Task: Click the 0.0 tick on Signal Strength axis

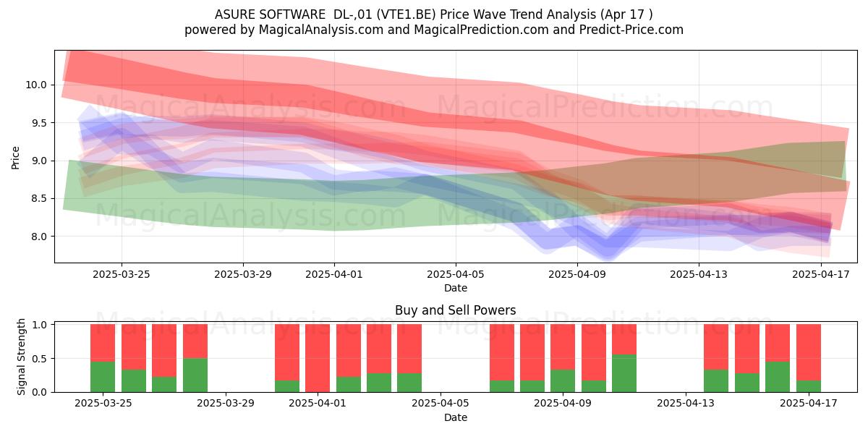Action: (x=39, y=392)
